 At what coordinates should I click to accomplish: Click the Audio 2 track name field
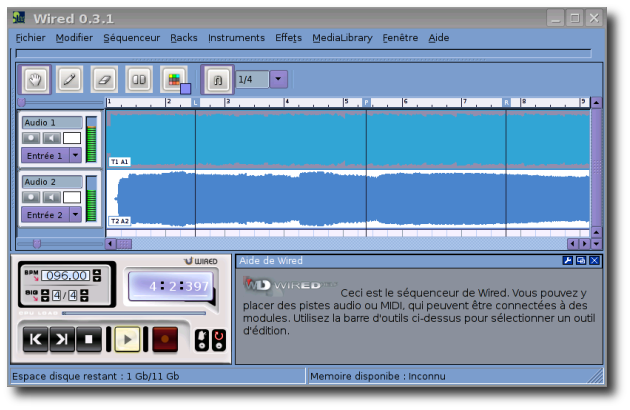52,182
